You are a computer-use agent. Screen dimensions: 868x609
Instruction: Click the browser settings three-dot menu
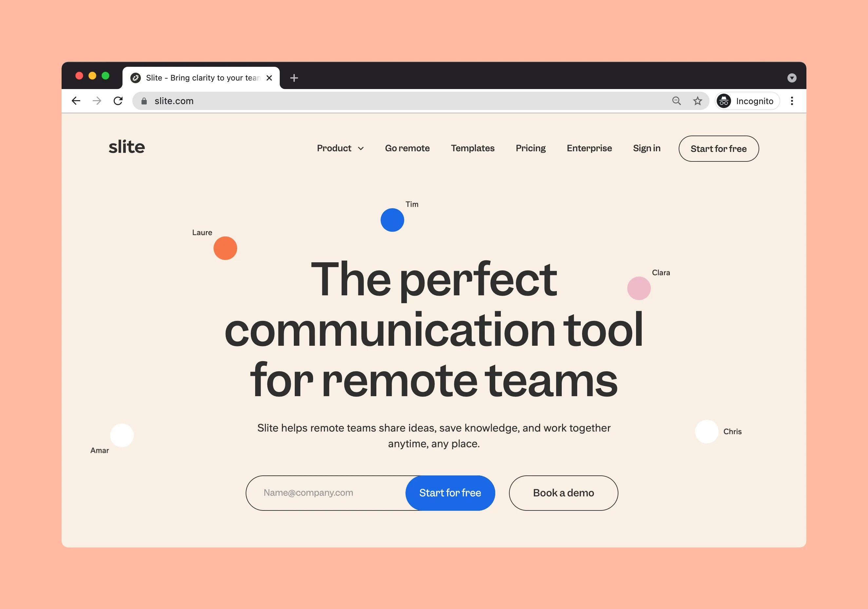point(791,100)
